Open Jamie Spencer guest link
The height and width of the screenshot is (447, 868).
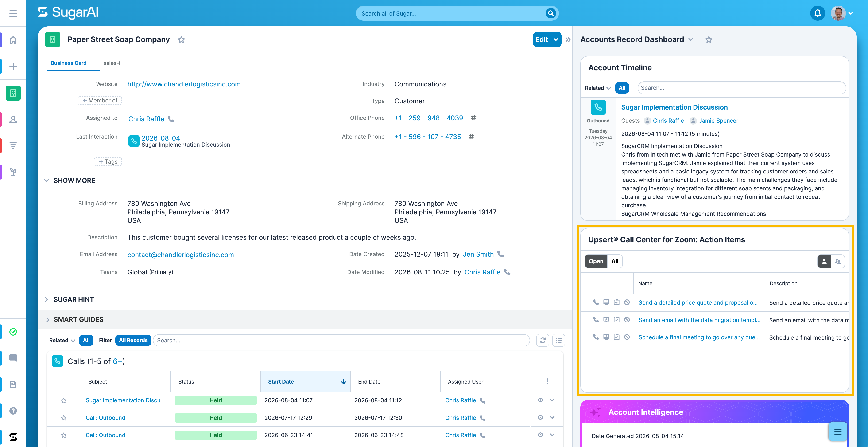718,121
